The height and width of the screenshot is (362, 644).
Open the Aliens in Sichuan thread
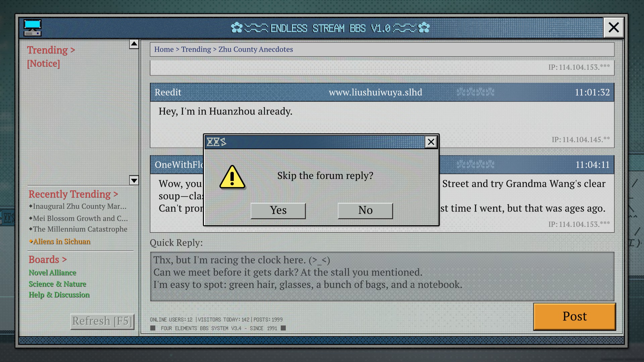(62, 241)
